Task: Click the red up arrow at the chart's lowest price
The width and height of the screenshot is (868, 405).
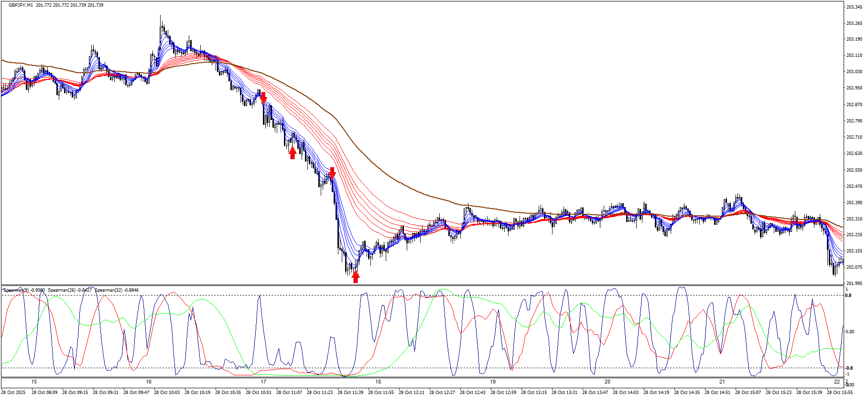Action: click(356, 276)
